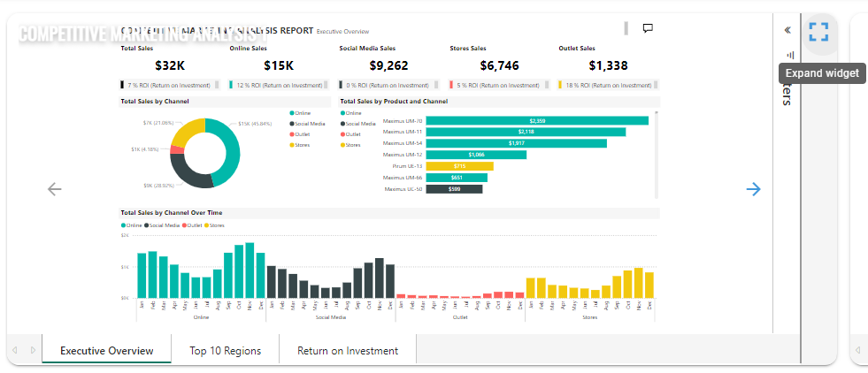Viewport: 868px width, 373px height.
Task: Click Outlet legend item in bar chart legend
Action: [352, 134]
